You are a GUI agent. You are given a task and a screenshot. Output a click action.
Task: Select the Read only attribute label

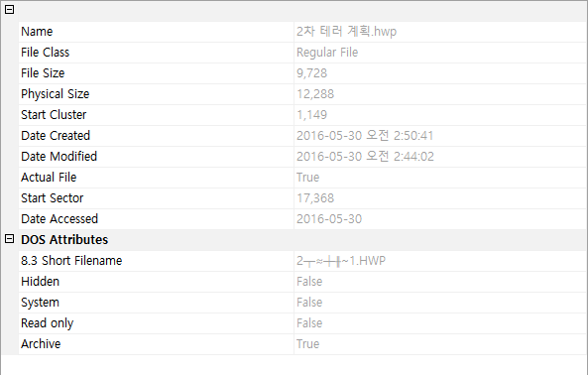point(48,323)
